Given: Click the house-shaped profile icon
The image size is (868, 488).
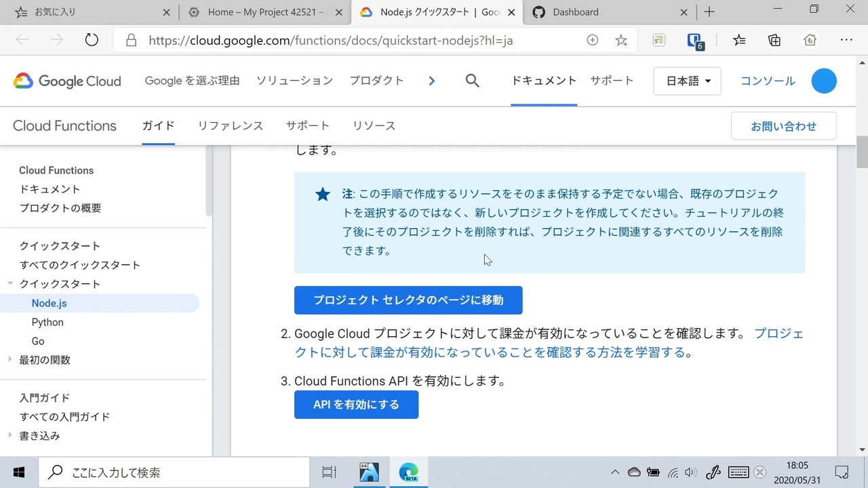Looking at the screenshot, I should point(810,40).
